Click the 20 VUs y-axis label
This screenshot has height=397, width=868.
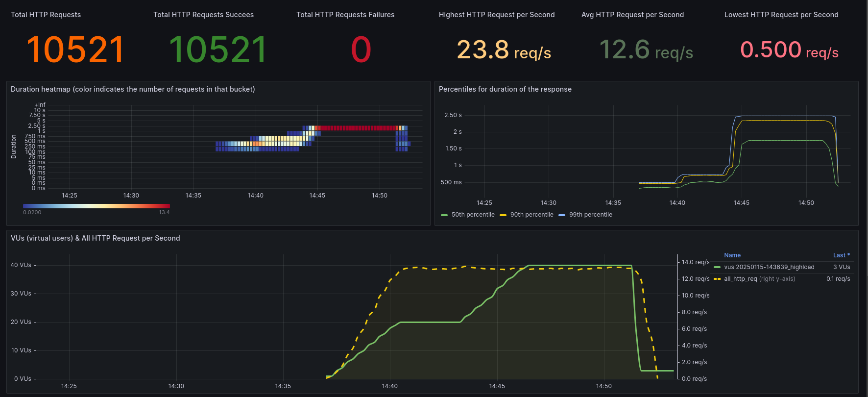click(x=21, y=322)
